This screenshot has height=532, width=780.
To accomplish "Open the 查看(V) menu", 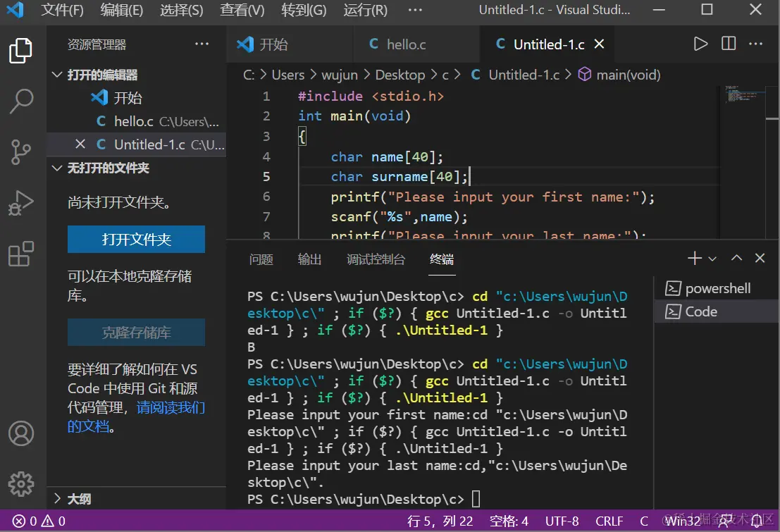I will 242,10.
